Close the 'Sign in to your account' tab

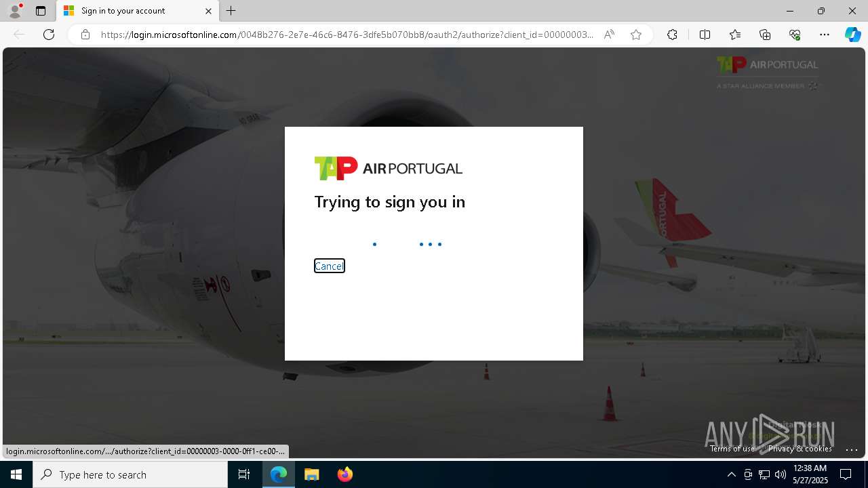click(208, 11)
